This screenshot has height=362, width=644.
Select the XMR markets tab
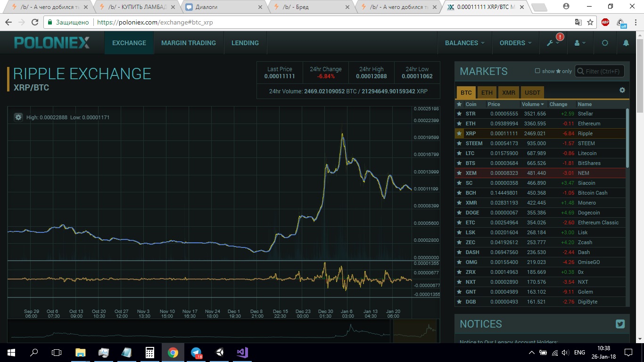pyautogui.click(x=509, y=93)
